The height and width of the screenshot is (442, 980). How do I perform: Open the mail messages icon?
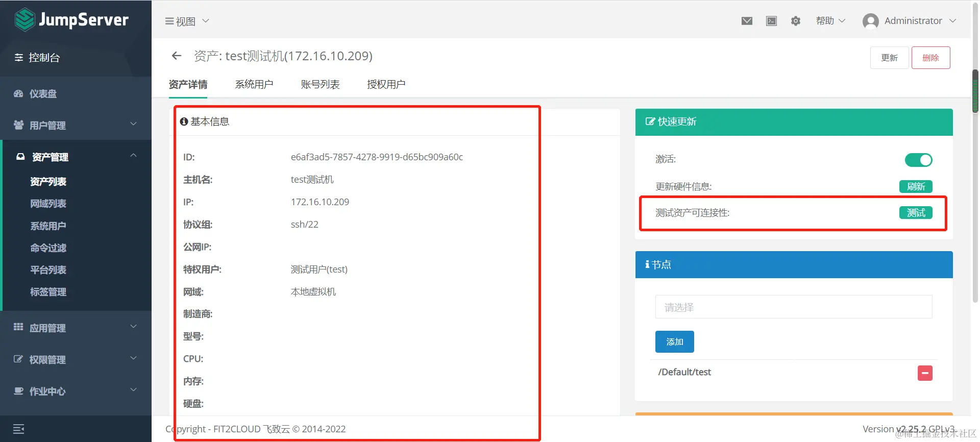pos(747,21)
